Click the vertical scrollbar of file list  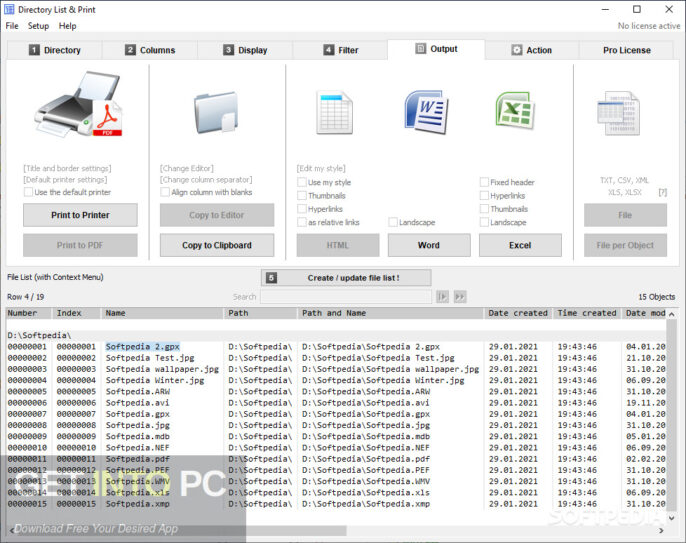click(x=671, y=416)
